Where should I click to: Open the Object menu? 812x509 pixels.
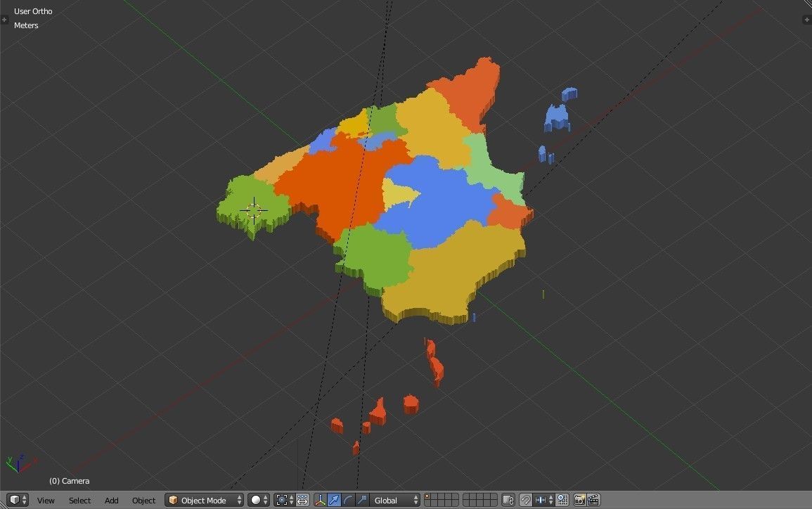tap(143, 501)
